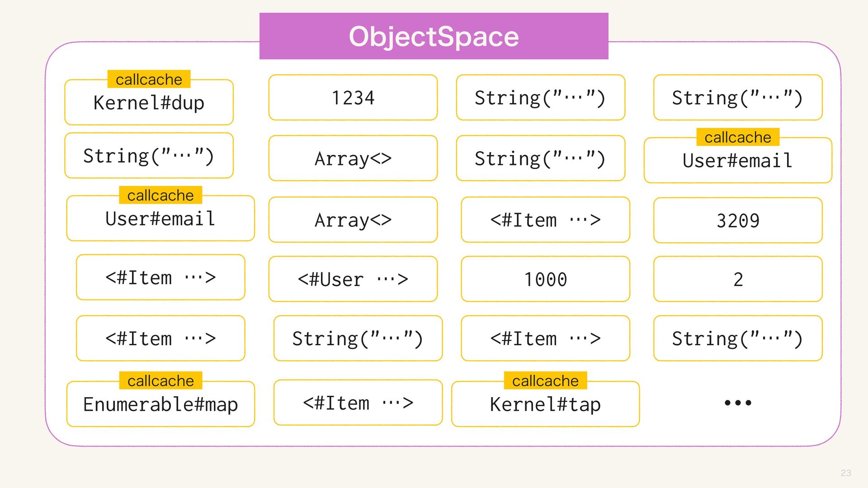Select the box containing 2
Screen dimensions: 868x488
pyautogui.click(x=738, y=279)
